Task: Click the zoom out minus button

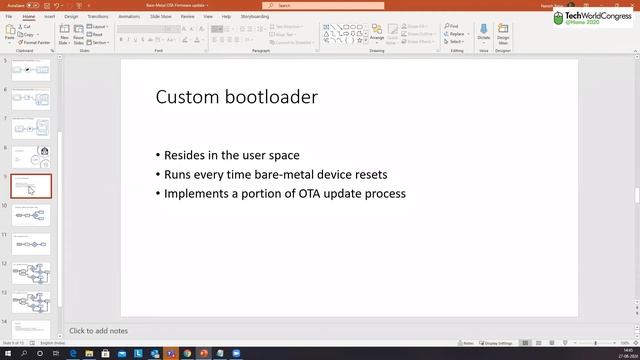Action: (x=575, y=343)
